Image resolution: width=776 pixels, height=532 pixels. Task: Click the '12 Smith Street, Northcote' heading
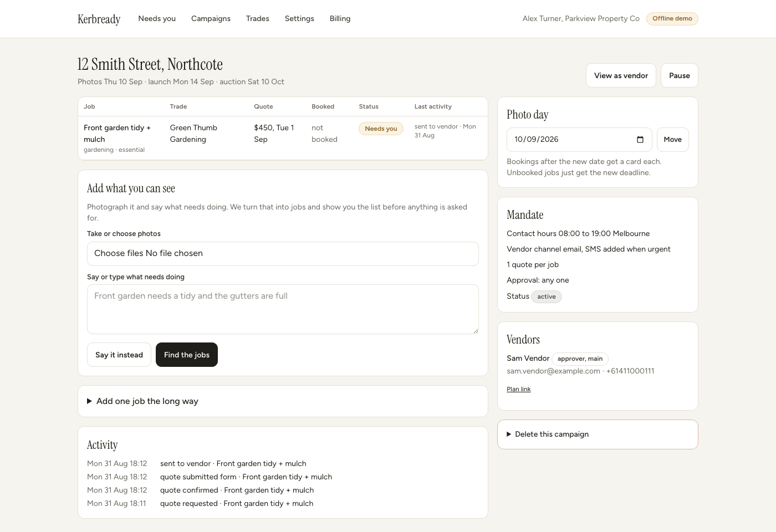click(150, 64)
